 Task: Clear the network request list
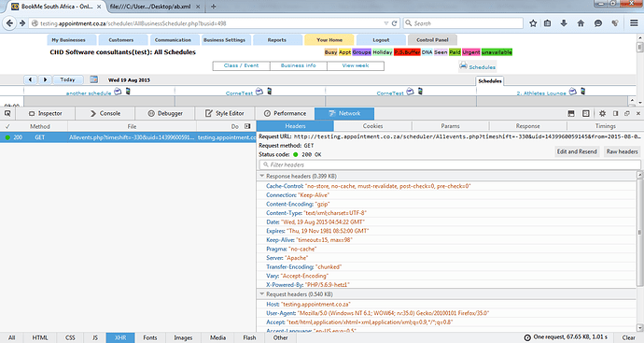click(x=628, y=337)
